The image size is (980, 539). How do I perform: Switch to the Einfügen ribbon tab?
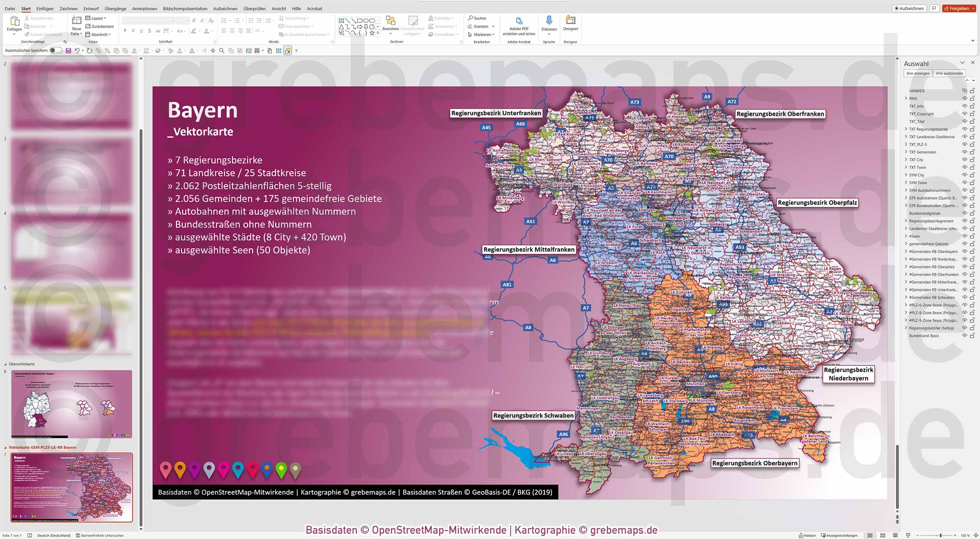tap(45, 8)
